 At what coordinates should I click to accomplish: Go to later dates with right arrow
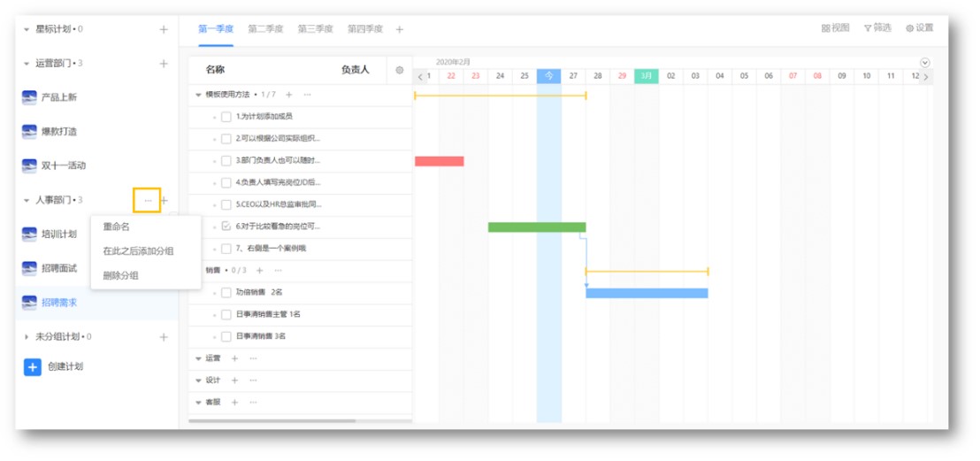tap(926, 77)
